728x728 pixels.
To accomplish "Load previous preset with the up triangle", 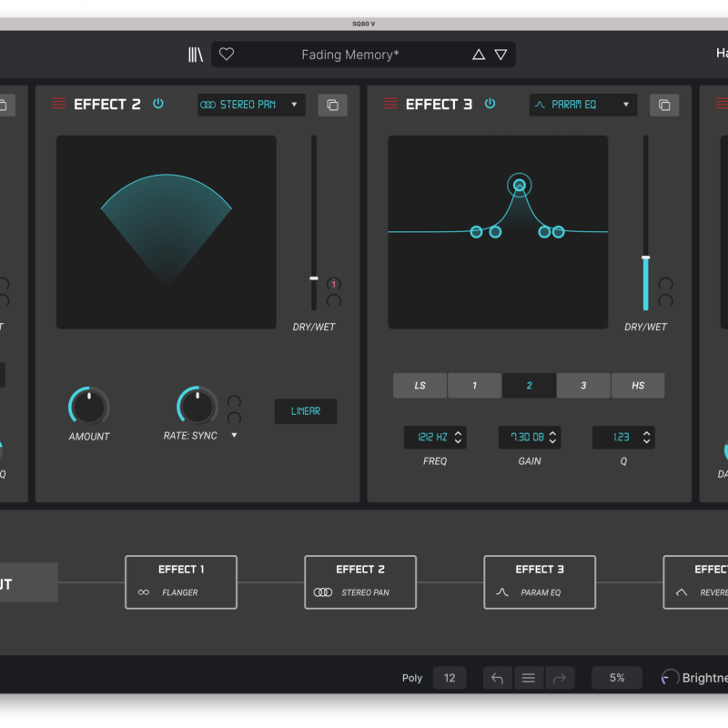I will pyautogui.click(x=479, y=55).
